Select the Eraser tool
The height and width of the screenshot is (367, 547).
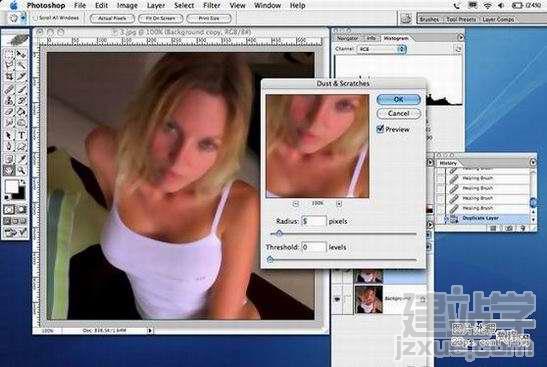[x=9, y=112]
